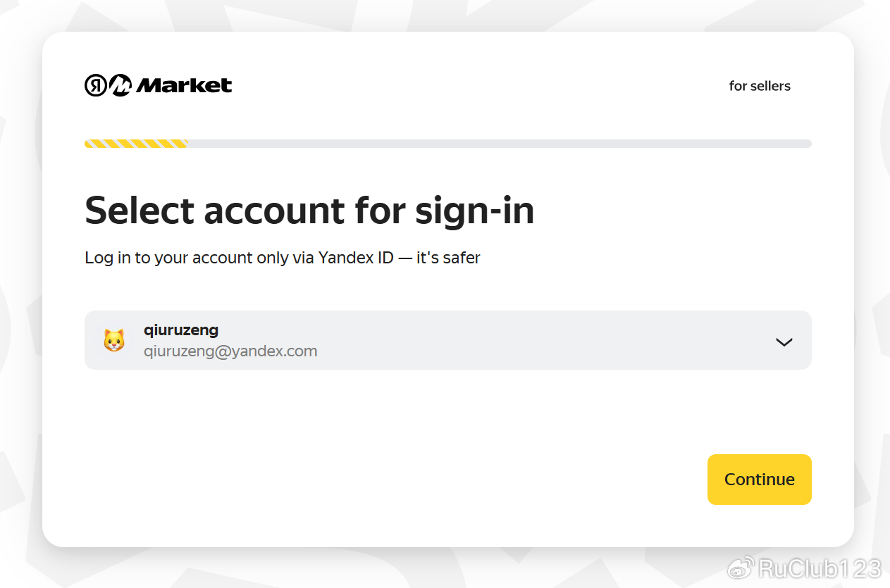Screen dimensions: 890x588
Task: Click the RuClub123 watermark text
Action: click(x=820, y=568)
